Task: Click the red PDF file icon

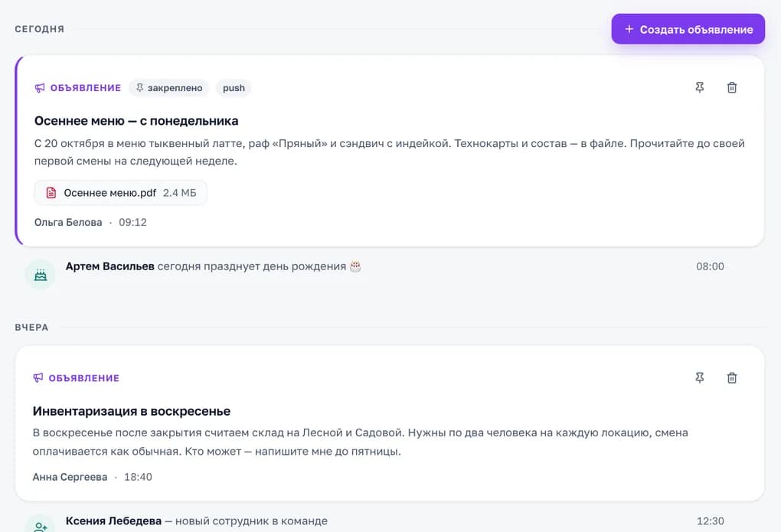Action: click(51, 193)
